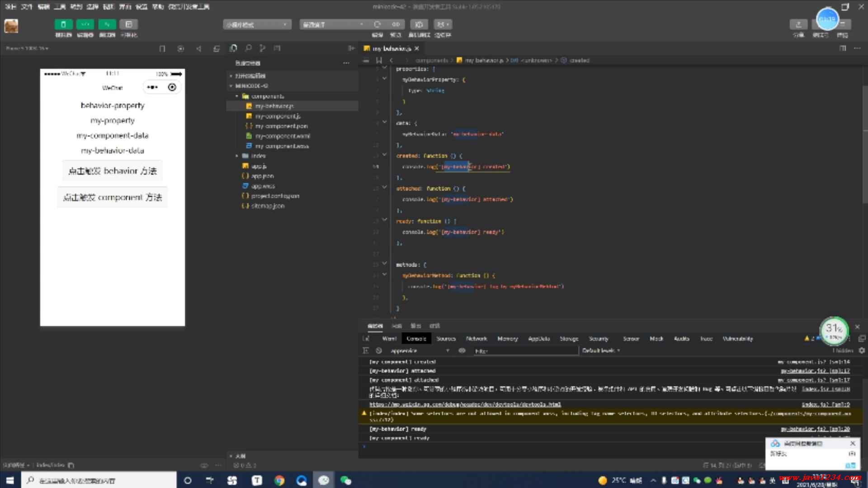Click the eye icon beside the Filter box
This screenshot has width=868, height=488.
[462, 351]
